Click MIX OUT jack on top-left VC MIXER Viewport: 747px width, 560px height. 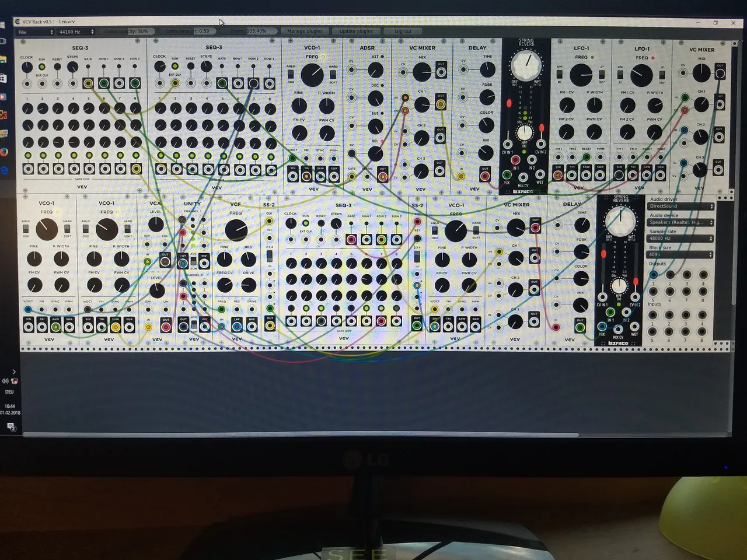pyautogui.click(x=441, y=72)
